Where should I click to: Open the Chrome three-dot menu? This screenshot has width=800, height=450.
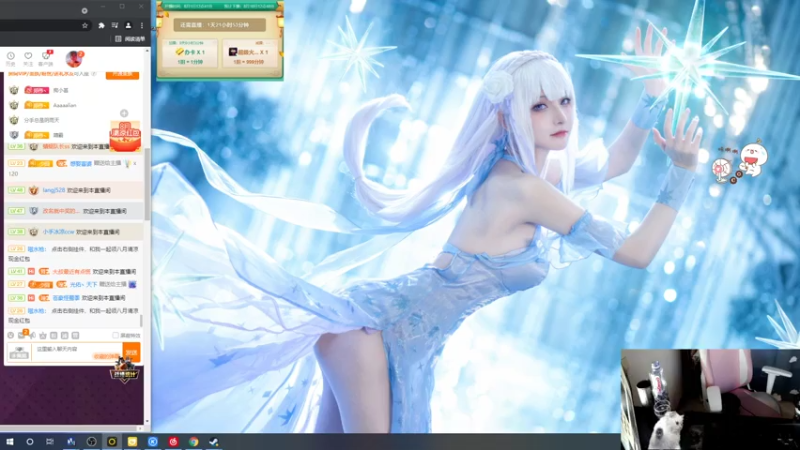tap(142, 26)
